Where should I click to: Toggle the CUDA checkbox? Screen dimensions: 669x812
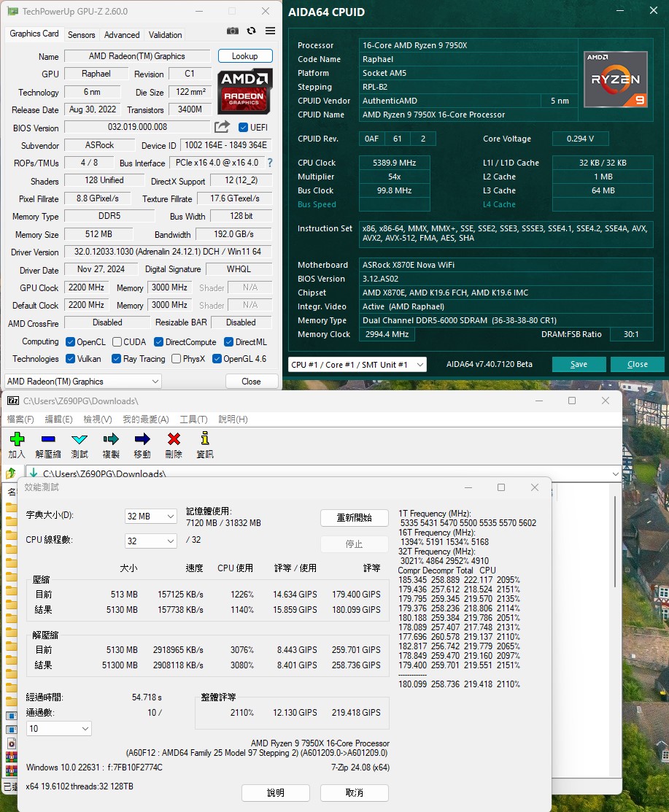click(x=117, y=341)
